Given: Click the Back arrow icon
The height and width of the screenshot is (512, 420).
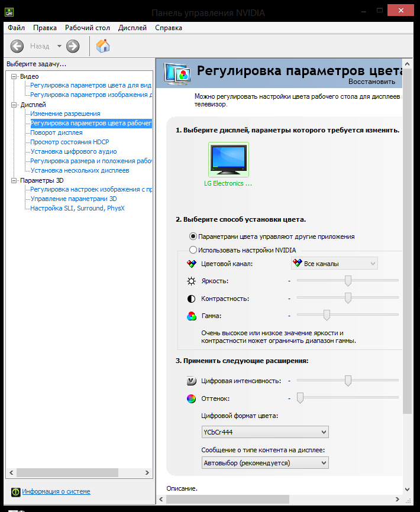Looking at the screenshot, I should coord(17,46).
